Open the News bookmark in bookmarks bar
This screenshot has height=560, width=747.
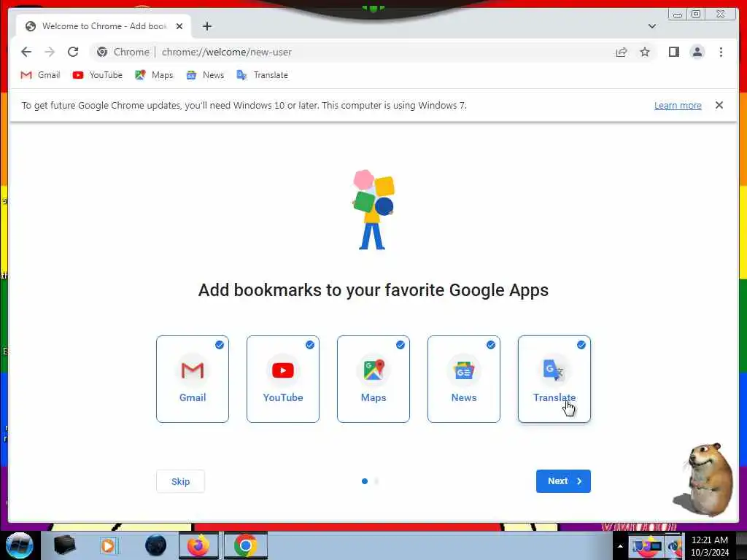[205, 75]
